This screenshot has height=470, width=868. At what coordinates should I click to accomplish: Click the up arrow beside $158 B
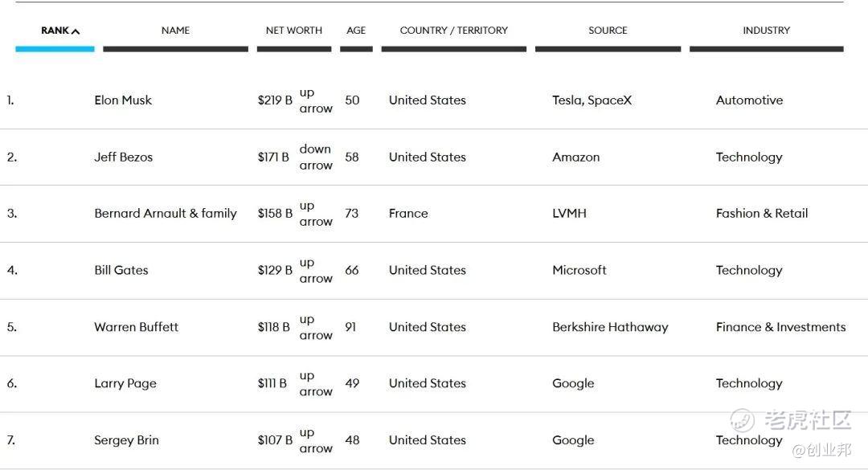click(315, 214)
